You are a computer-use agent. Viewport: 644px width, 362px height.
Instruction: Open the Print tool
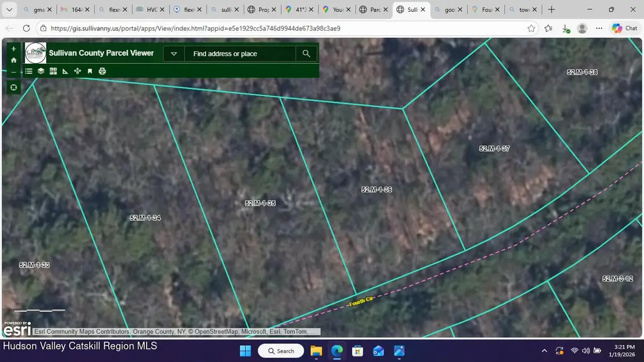pos(102,71)
